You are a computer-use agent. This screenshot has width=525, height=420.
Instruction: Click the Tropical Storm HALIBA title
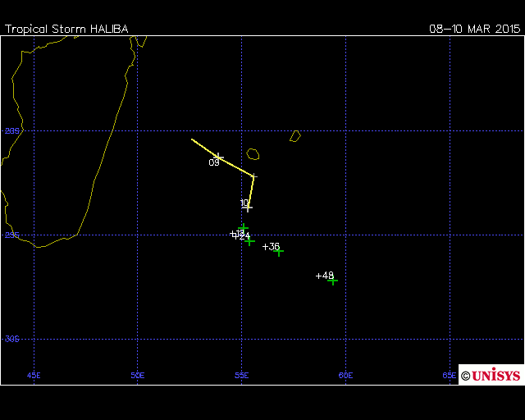(x=66, y=29)
